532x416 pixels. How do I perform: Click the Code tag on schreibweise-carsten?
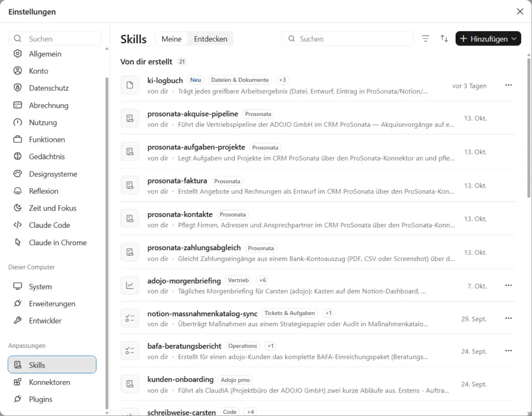point(229,412)
